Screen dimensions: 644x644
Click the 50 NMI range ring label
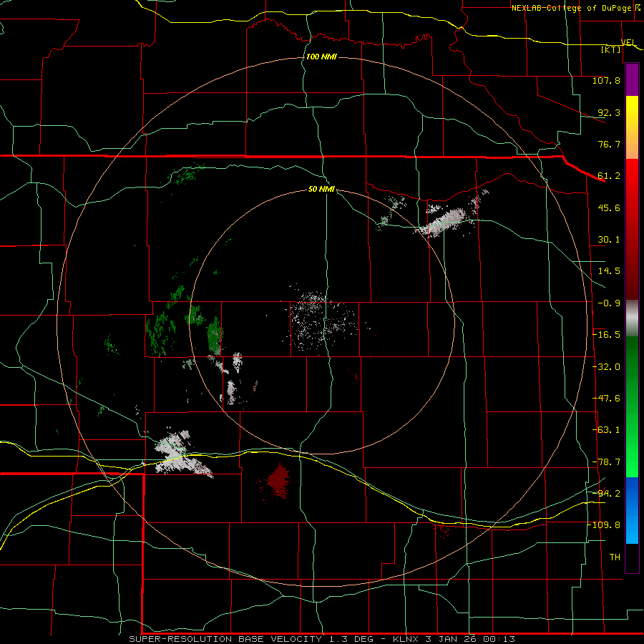click(x=321, y=189)
